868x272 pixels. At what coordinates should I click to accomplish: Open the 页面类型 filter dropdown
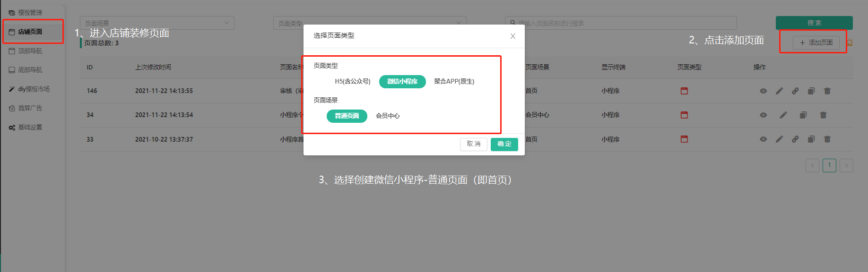pyautogui.click(x=370, y=23)
